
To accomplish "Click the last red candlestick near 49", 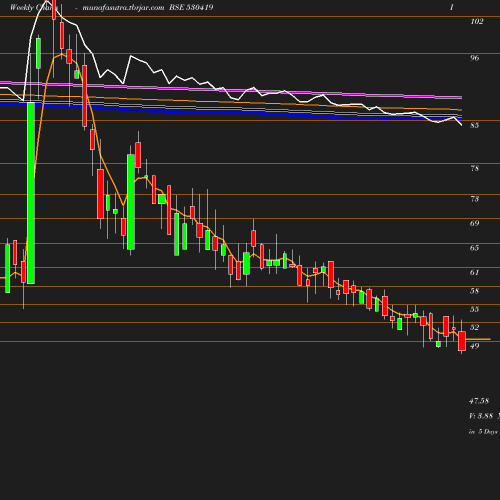I will [x=462, y=341].
